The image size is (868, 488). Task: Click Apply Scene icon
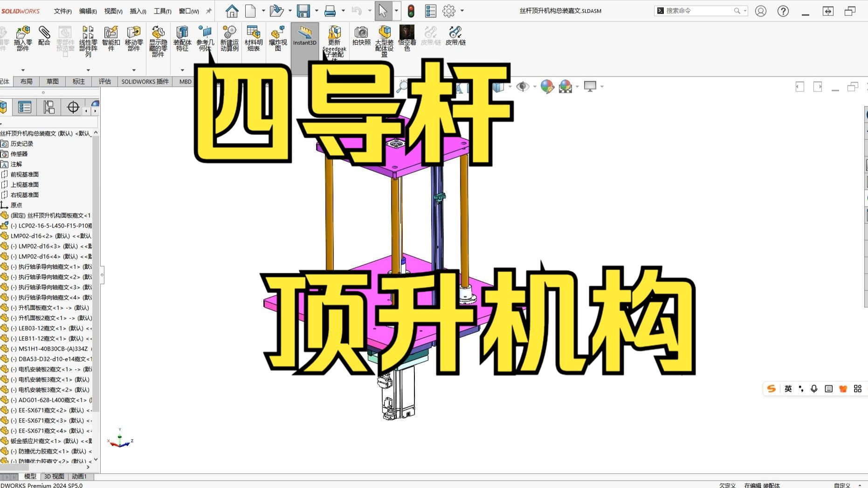[x=565, y=86]
